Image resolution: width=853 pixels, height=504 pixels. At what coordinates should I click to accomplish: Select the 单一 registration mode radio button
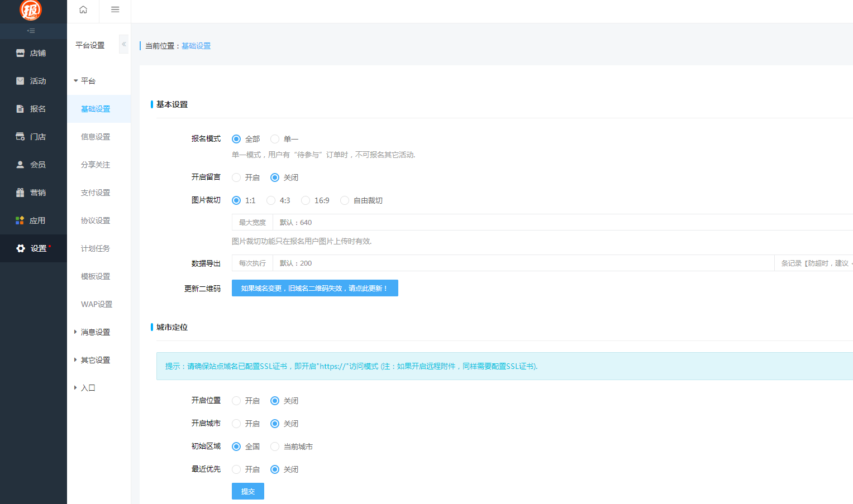coord(274,138)
